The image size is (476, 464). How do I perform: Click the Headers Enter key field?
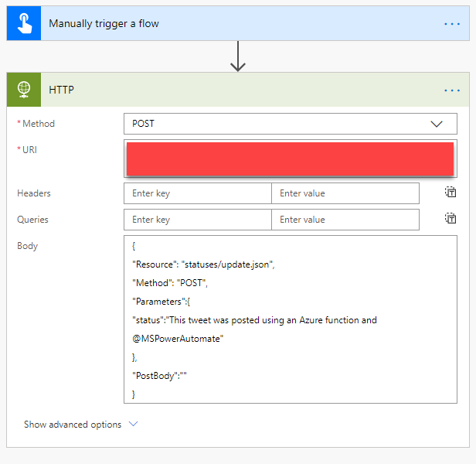point(197,193)
